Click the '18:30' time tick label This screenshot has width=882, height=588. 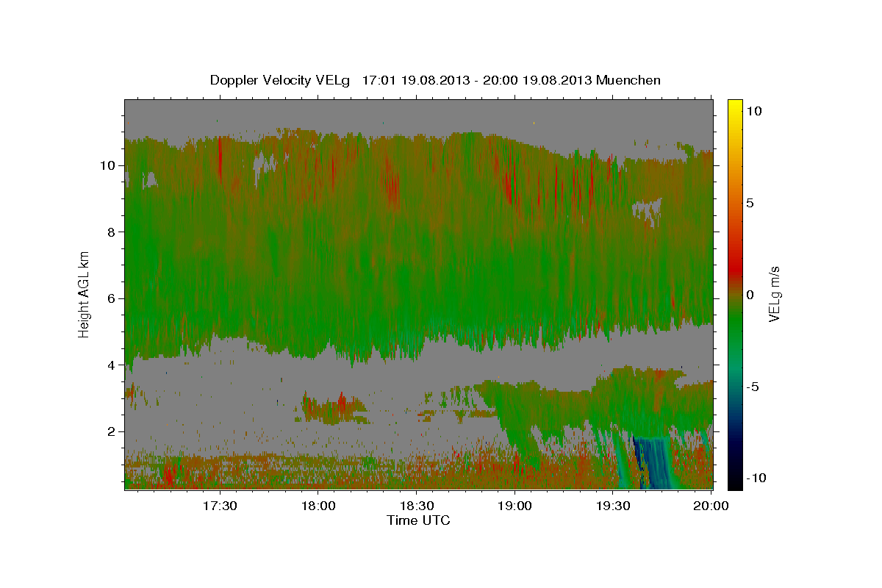coord(416,506)
